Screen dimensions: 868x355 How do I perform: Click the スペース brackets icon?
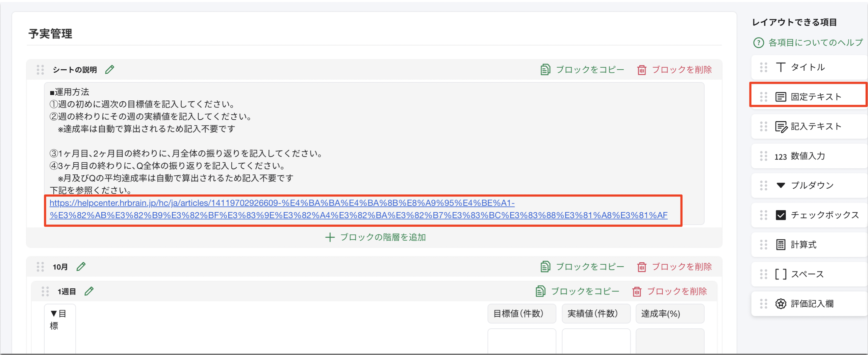pos(781,274)
